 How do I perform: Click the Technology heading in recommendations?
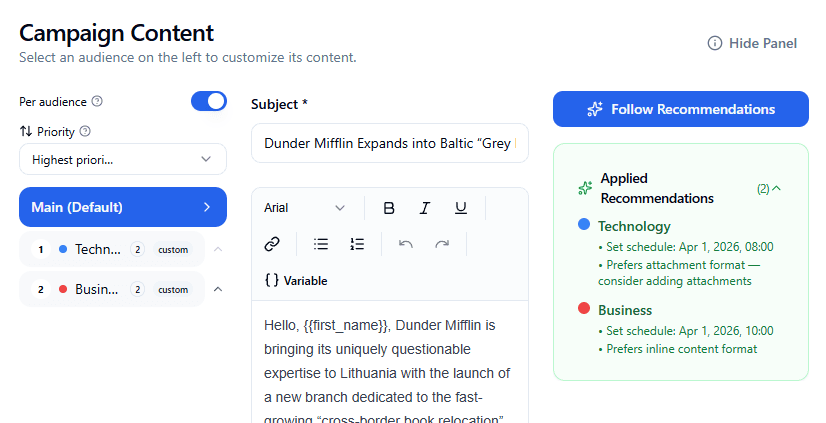[x=634, y=227]
